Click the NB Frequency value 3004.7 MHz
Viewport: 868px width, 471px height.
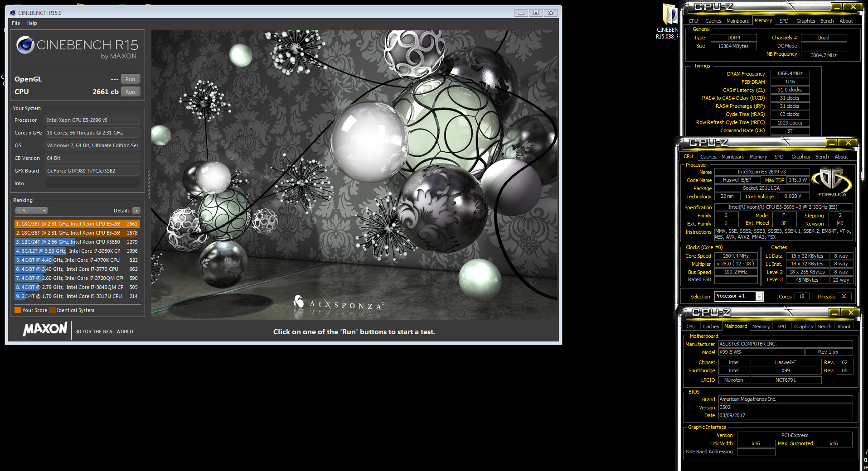click(824, 55)
